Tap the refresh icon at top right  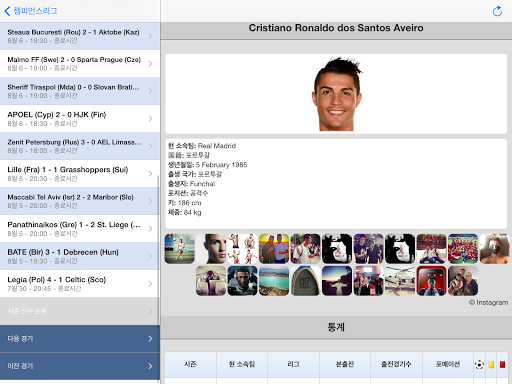click(497, 11)
